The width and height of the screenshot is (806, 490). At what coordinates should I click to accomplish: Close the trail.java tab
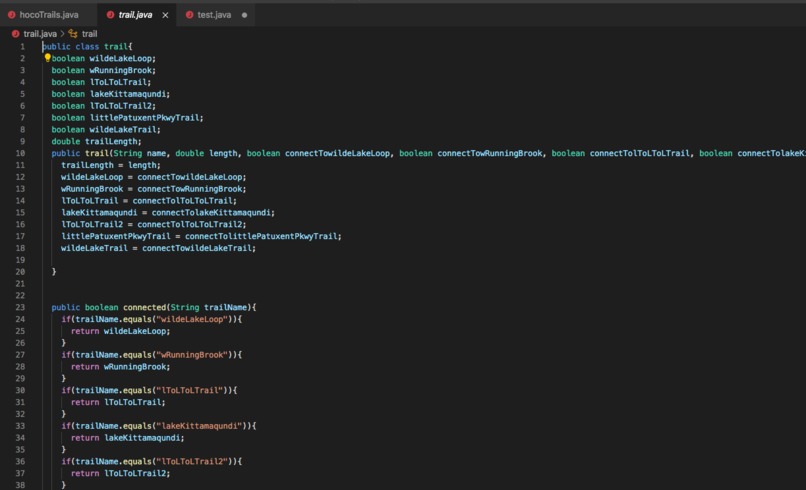pos(165,15)
